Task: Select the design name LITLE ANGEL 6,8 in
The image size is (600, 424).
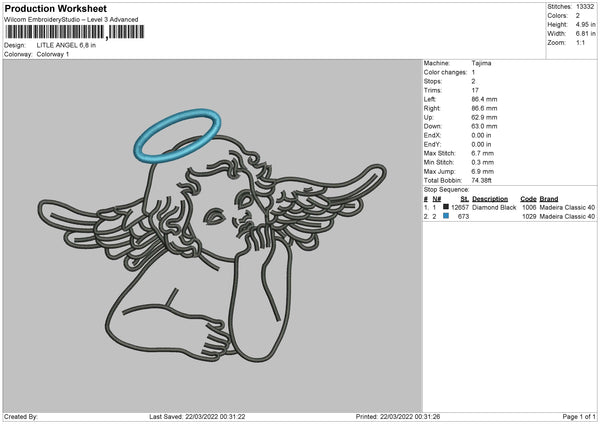Action: pyautogui.click(x=66, y=45)
